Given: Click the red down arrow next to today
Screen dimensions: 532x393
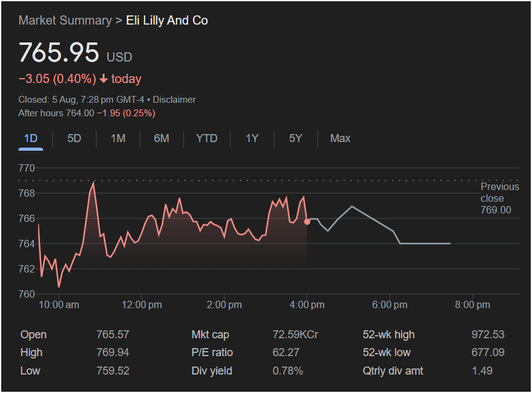Looking at the screenshot, I should (103, 79).
